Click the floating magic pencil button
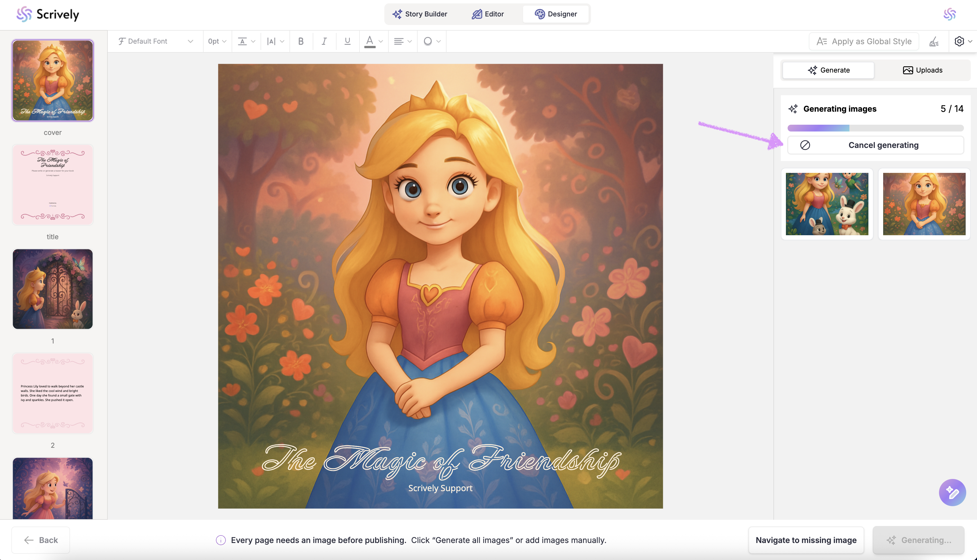The image size is (977, 560). pos(952,492)
